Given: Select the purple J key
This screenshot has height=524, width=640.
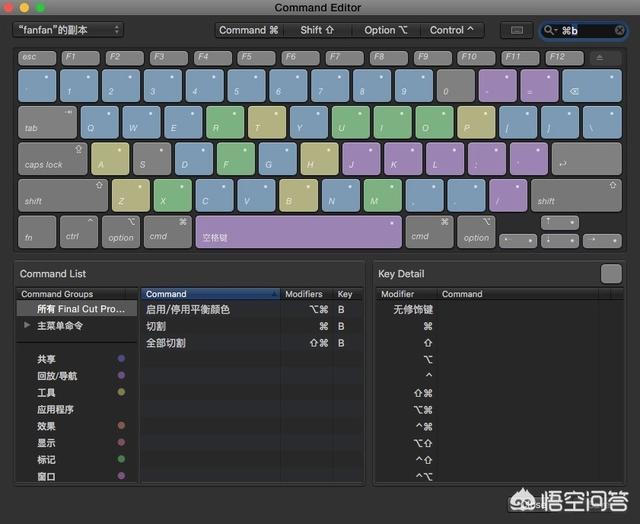Looking at the screenshot, I should [x=361, y=159].
